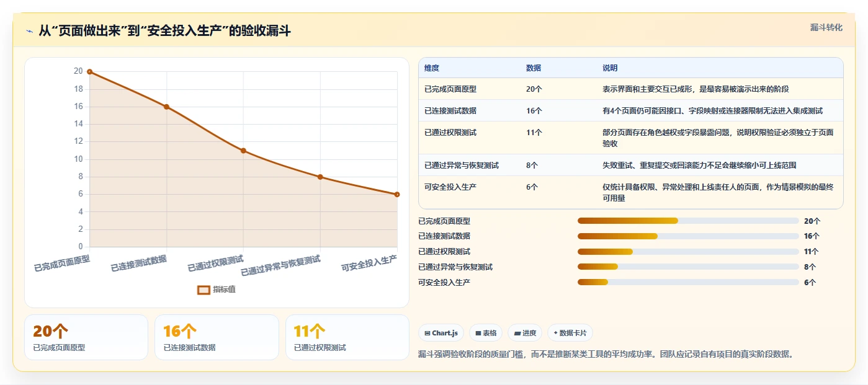Click table value 8个 in 数据 column
This screenshot has height=385, width=868.
click(532, 166)
